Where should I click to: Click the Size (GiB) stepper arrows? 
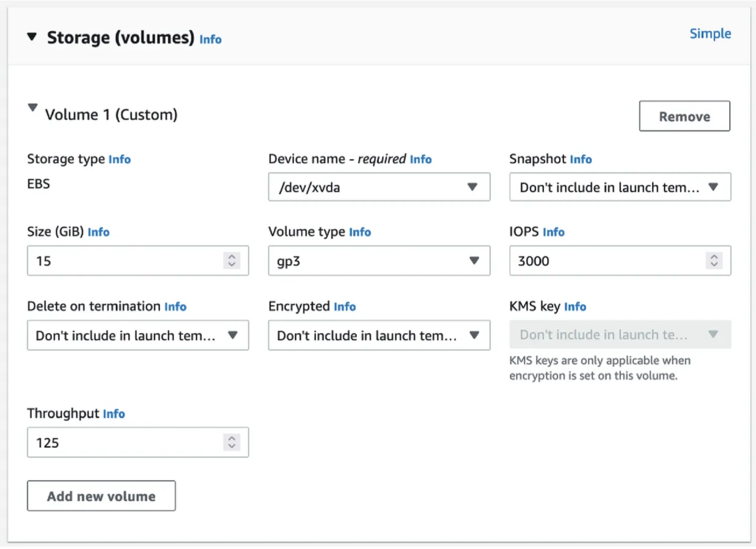pos(232,260)
